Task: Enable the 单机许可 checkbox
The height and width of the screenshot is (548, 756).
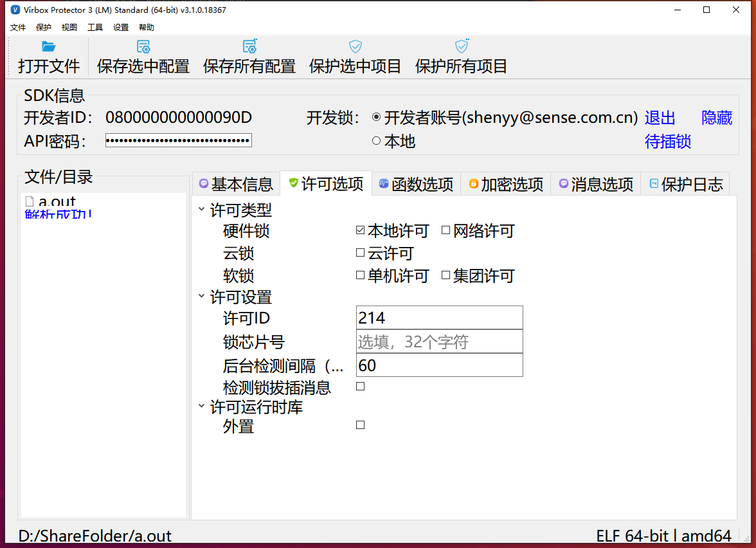Action: [360, 275]
